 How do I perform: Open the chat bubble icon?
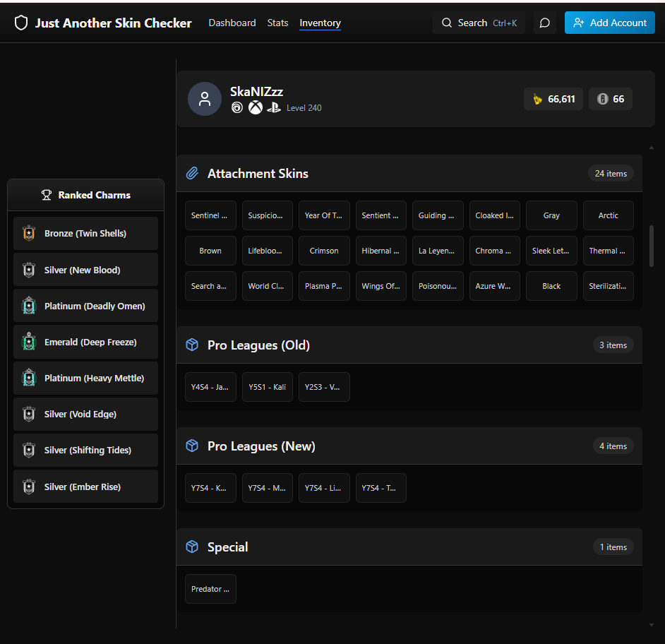pyautogui.click(x=544, y=23)
